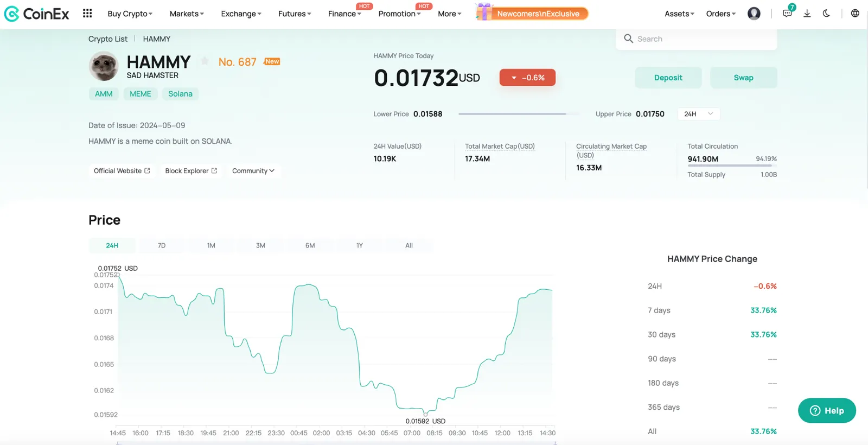868x445 pixels.
Task: Open the Orders dropdown
Action: (720, 14)
